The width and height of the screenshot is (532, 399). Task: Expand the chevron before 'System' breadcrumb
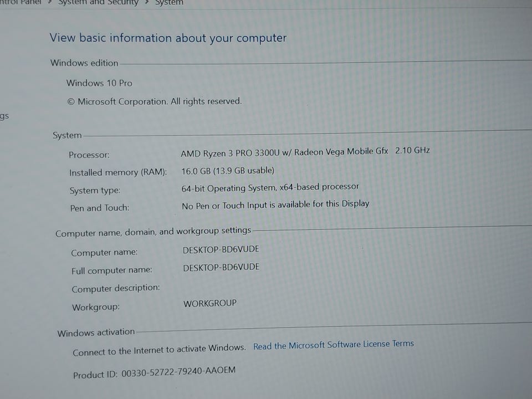coord(147,2)
